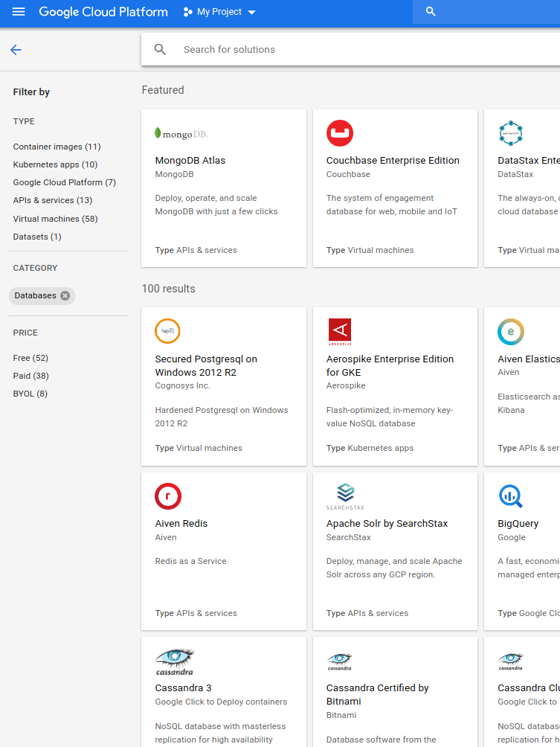Remove the Databases category filter
The width and height of the screenshot is (560, 747).
click(x=65, y=295)
